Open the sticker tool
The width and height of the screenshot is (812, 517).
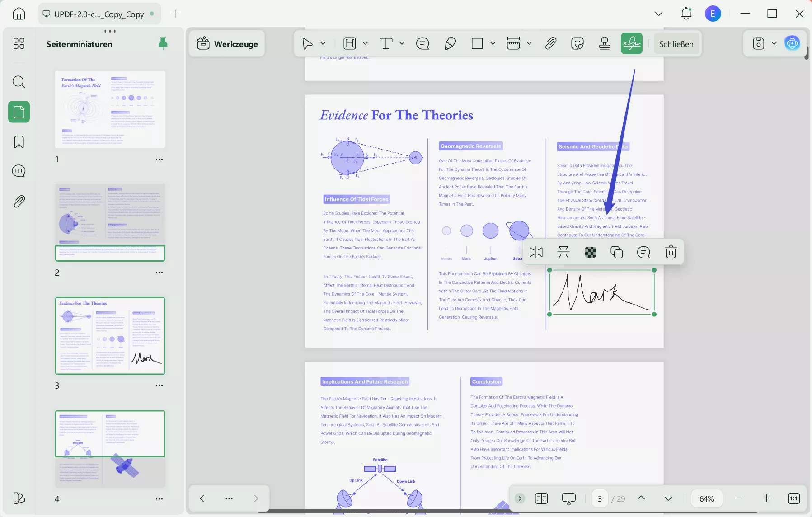click(577, 43)
